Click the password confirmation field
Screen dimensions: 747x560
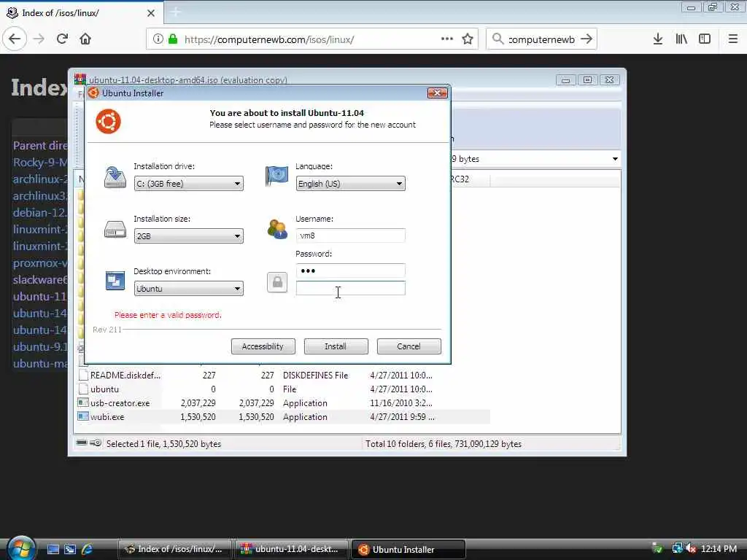pos(351,288)
